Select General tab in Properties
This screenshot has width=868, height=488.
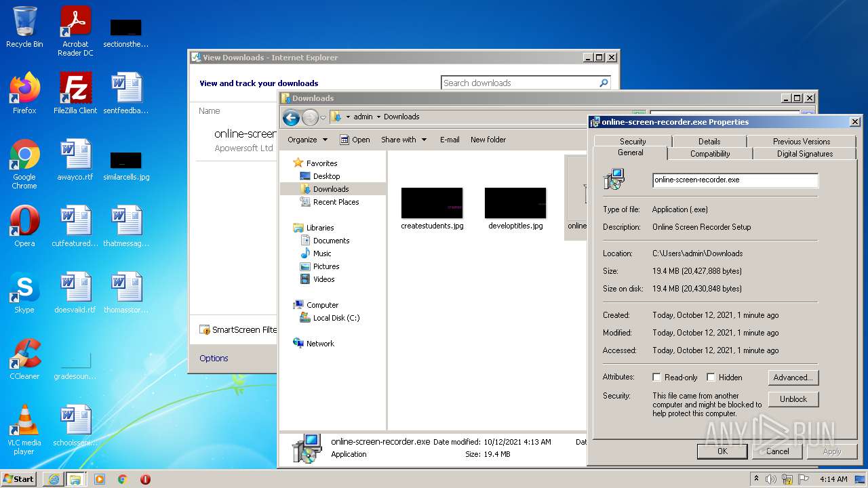click(630, 153)
